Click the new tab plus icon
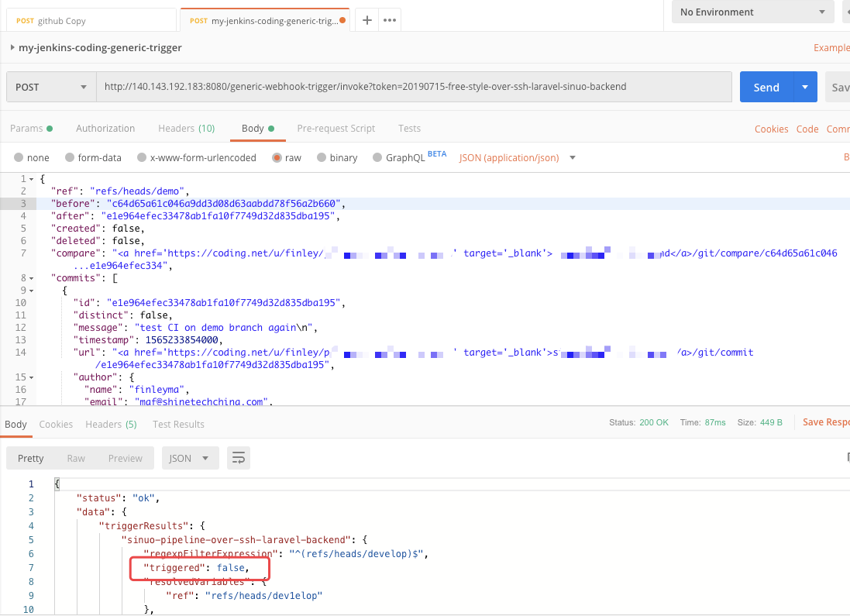The image size is (850, 616). click(x=366, y=20)
